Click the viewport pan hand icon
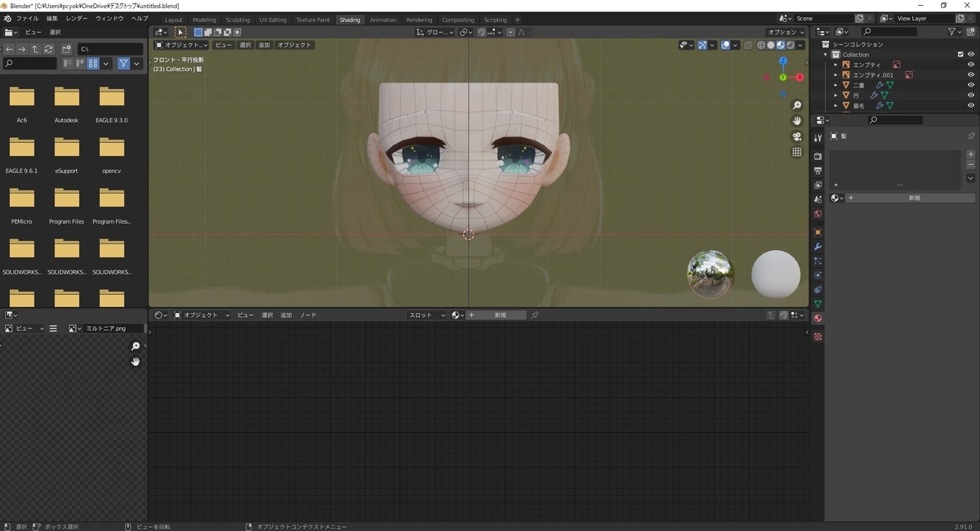The height and width of the screenshot is (531, 980). coord(797,121)
